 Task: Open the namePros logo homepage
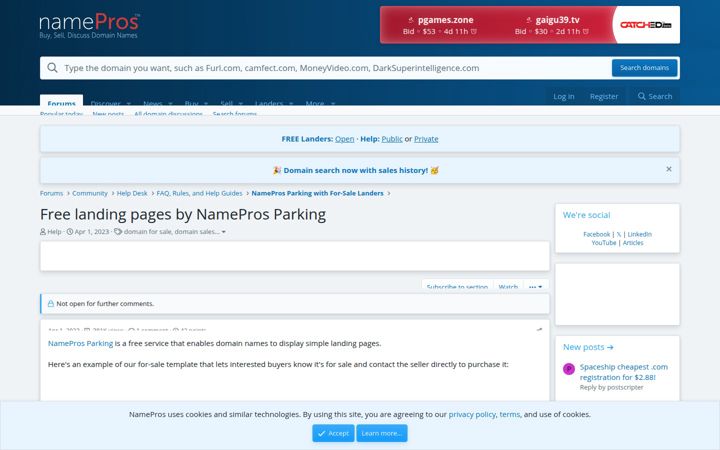pyautogui.click(x=89, y=26)
